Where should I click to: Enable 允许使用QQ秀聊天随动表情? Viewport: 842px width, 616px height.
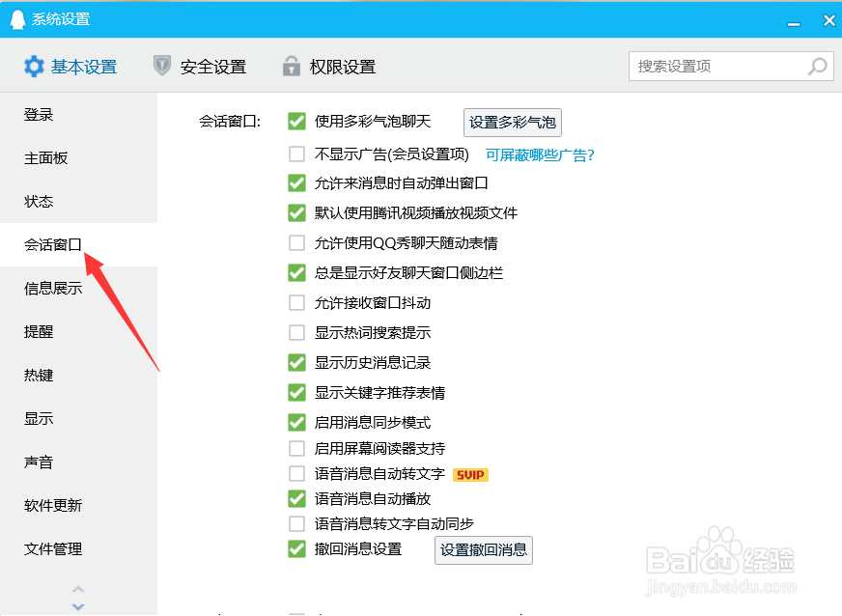[x=297, y=243]
